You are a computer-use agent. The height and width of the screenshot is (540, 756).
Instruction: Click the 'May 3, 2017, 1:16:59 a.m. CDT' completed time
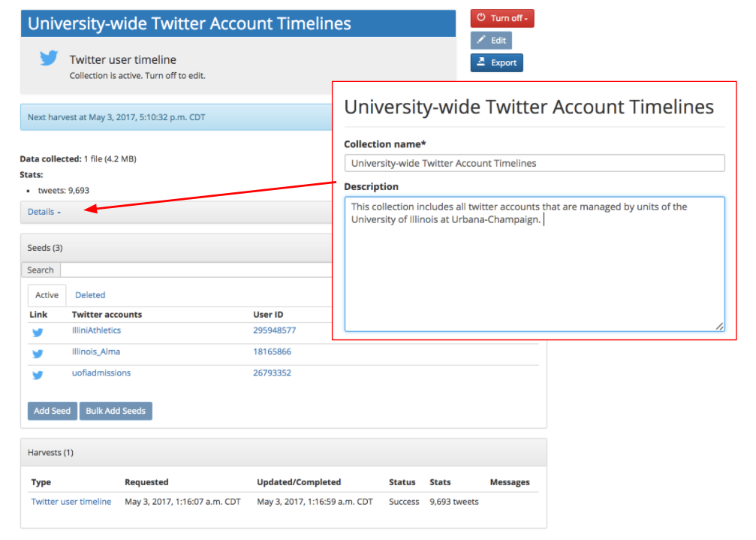click(315, 502)
